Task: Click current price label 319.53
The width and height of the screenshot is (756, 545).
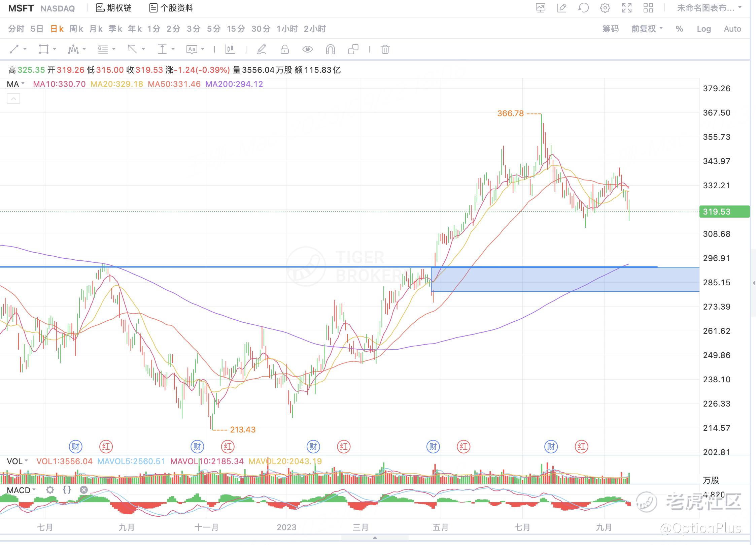Action: click(x=724, y=212)
